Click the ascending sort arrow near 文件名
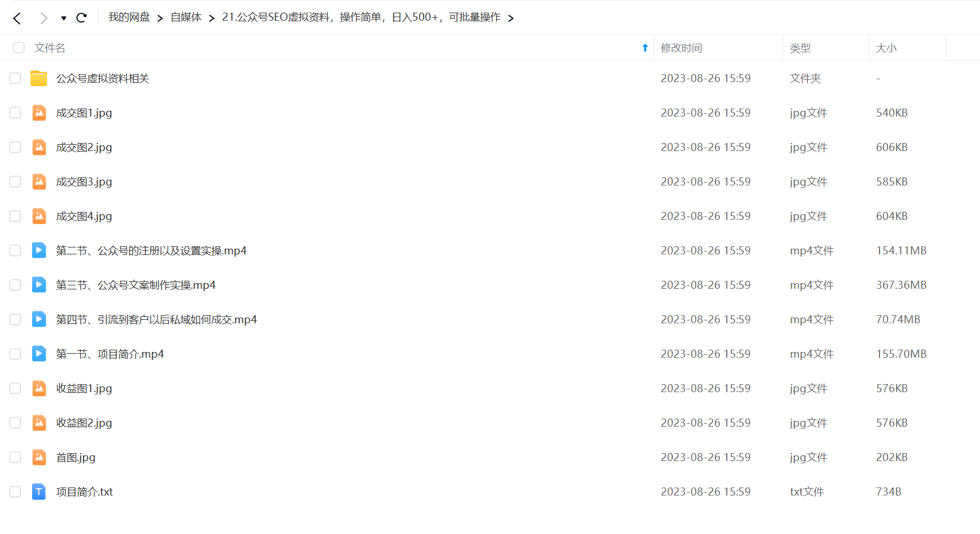The height and width of the screenshot is (534, 980). point(645,48)
